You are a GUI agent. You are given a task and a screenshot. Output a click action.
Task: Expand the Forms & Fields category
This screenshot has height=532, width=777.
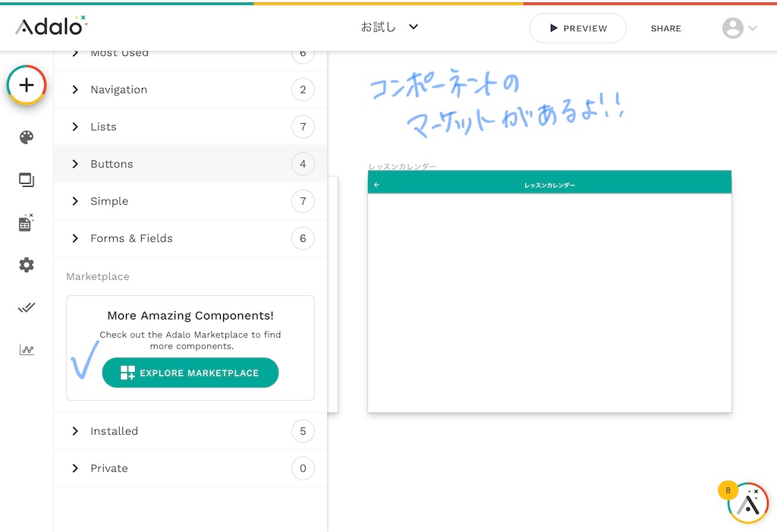point(131,238)
